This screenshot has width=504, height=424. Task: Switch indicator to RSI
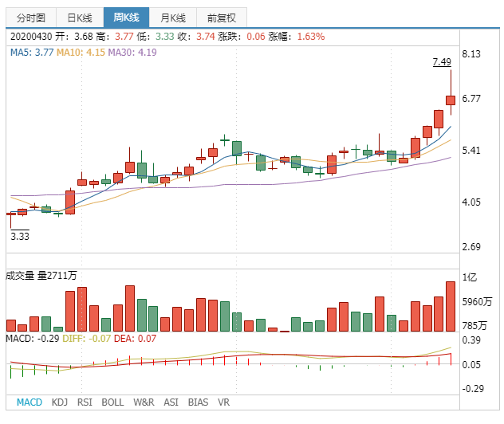click(x=85, y=402)
